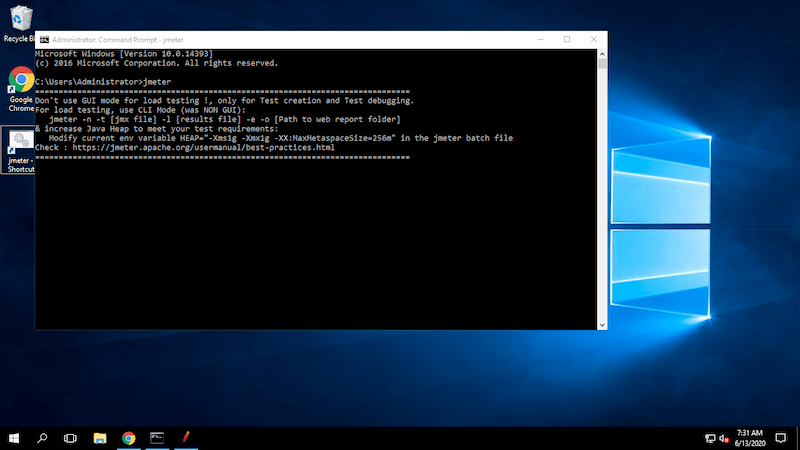Open the Recycle Bin desktop icon
Screen dimensions: 800x450
(x=19, y=23)
